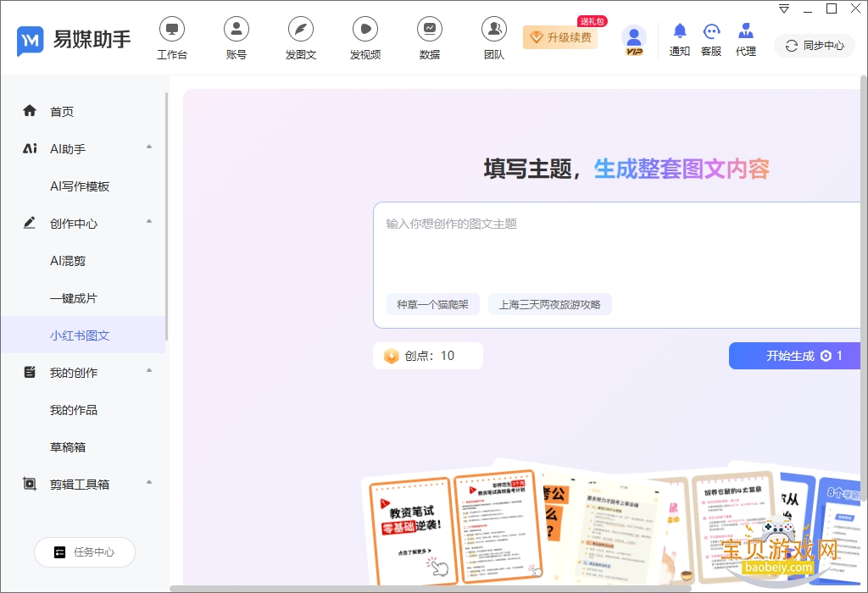Pick the 上海三天两夜旅游攻略 suggestion chip
This screenshot has width=868, height=593.
[x=549, y=304]
